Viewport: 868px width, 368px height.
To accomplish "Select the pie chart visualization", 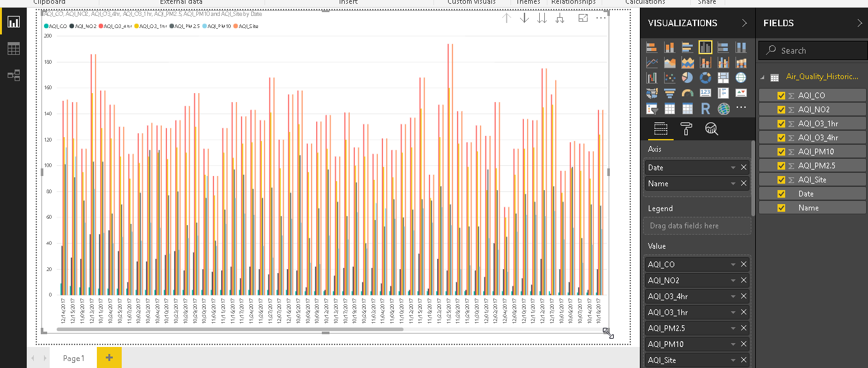I will click(x=687, y=78).
